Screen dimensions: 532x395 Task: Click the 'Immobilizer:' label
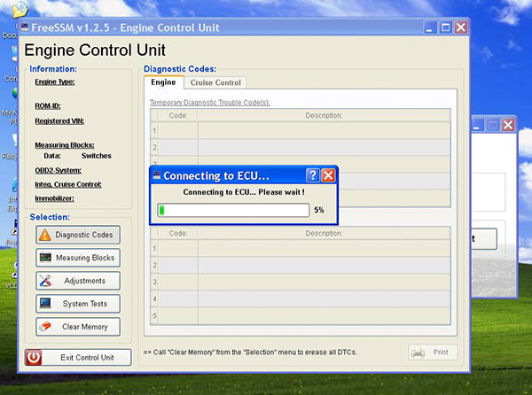[x=54, y=198]
